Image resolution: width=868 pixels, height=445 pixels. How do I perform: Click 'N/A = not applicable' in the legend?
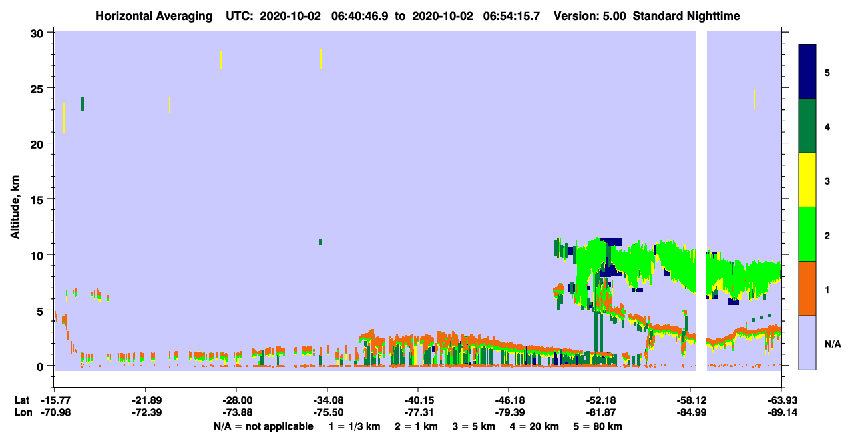pos(263,426)
